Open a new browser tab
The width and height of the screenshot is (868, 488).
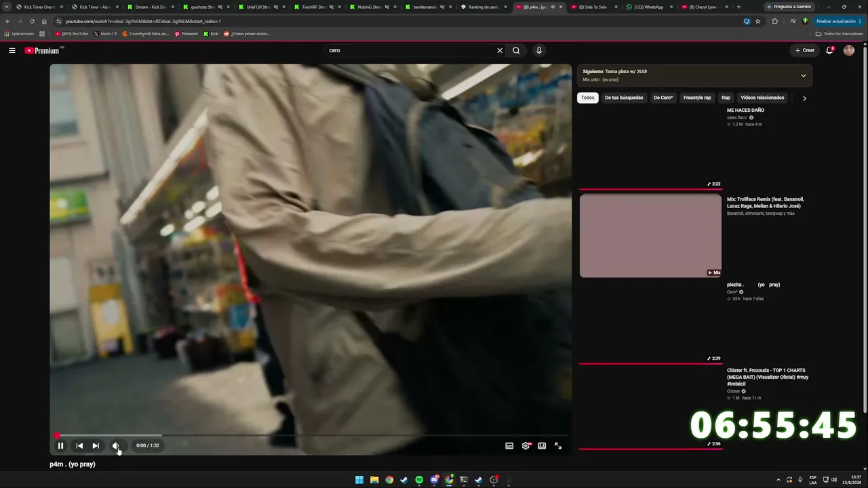tap(738, 7)
